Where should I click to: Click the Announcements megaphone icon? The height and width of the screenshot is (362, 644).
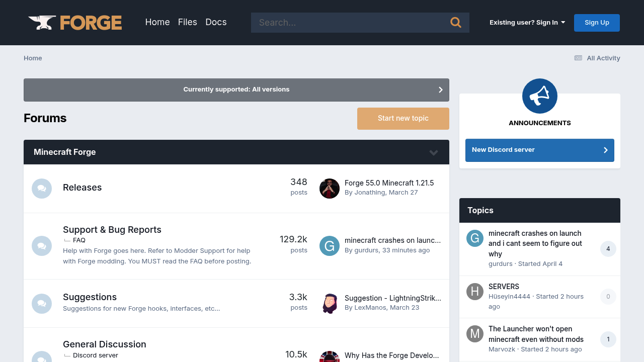[x=539, y=96]
